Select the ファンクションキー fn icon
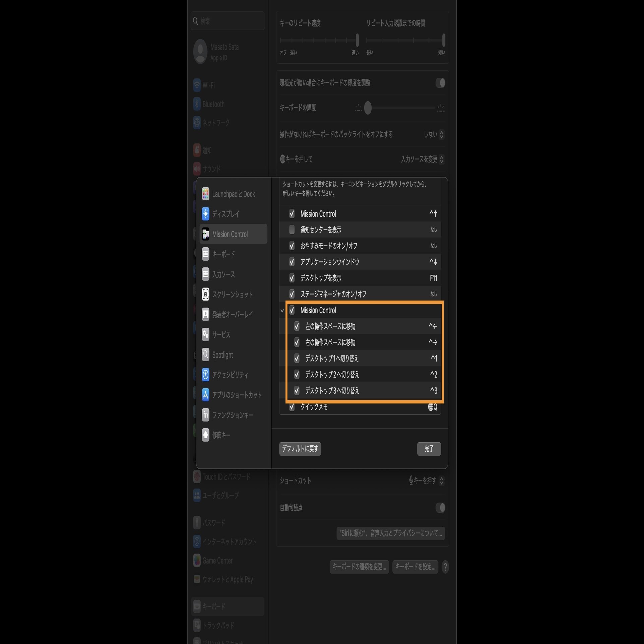The height and width of the screenshot is (644, 644). point(205,415)
